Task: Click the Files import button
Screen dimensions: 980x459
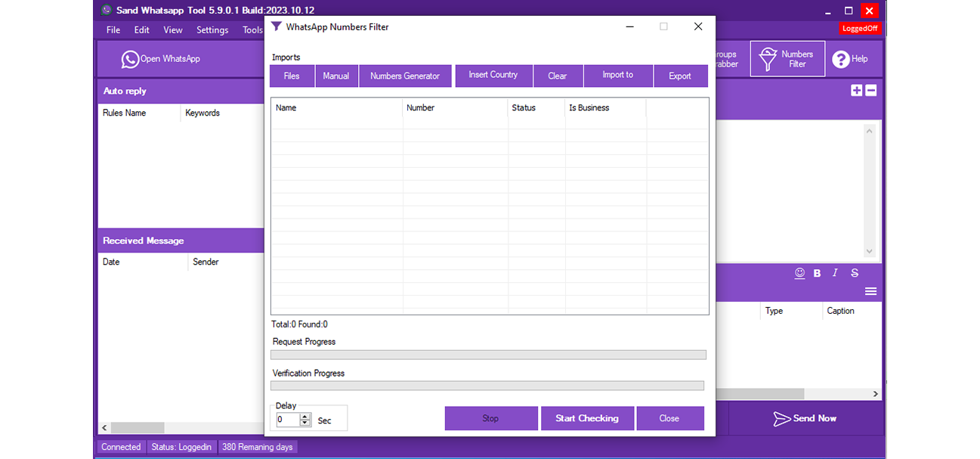Action: click(x=292, y=76)
